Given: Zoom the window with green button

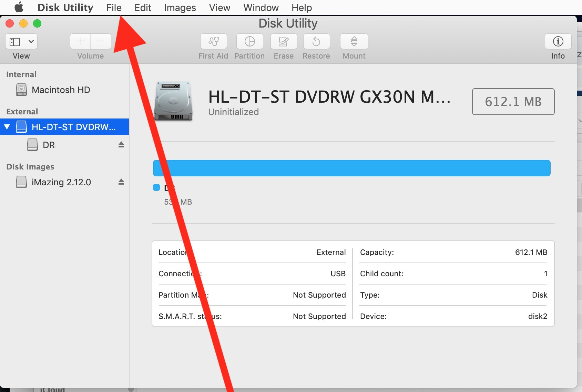Looking at the screenshot, I should [37, 23].
